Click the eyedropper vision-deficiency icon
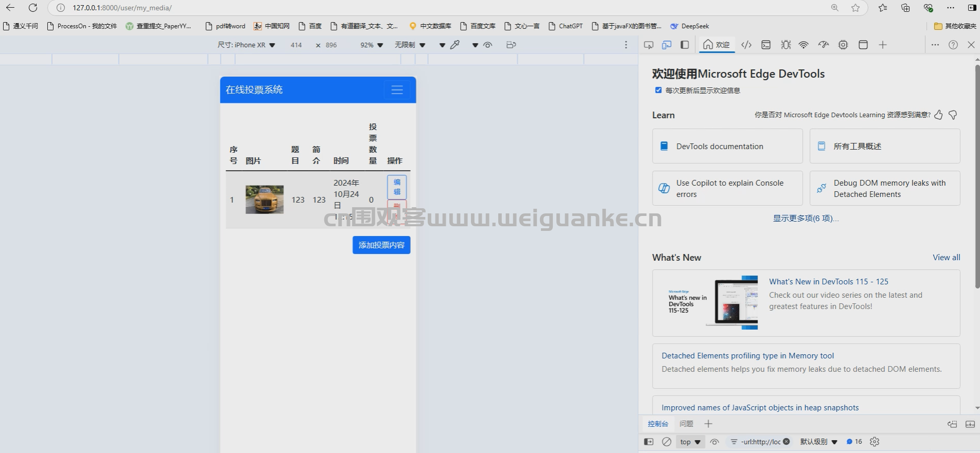980x453 pixels. (x=455, y=45)
